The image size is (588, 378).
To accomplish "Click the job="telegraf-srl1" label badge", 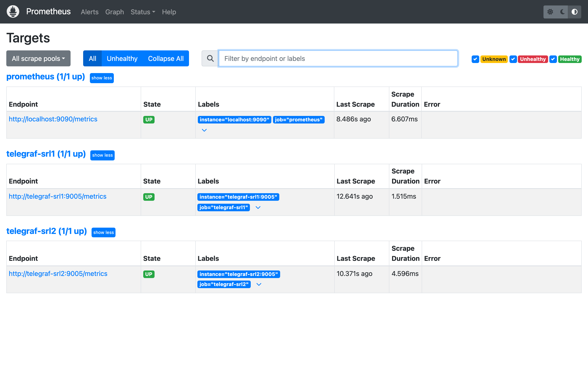I will tap(224, 207).
